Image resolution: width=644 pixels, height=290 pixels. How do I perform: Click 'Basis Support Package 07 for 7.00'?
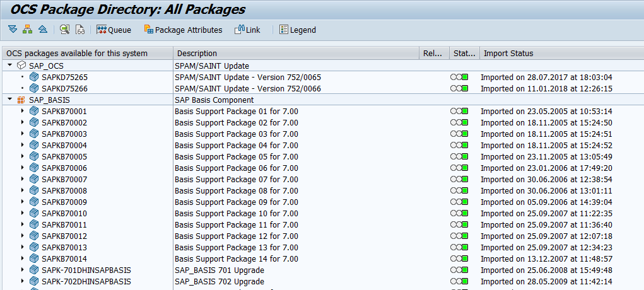coord(237,180)
